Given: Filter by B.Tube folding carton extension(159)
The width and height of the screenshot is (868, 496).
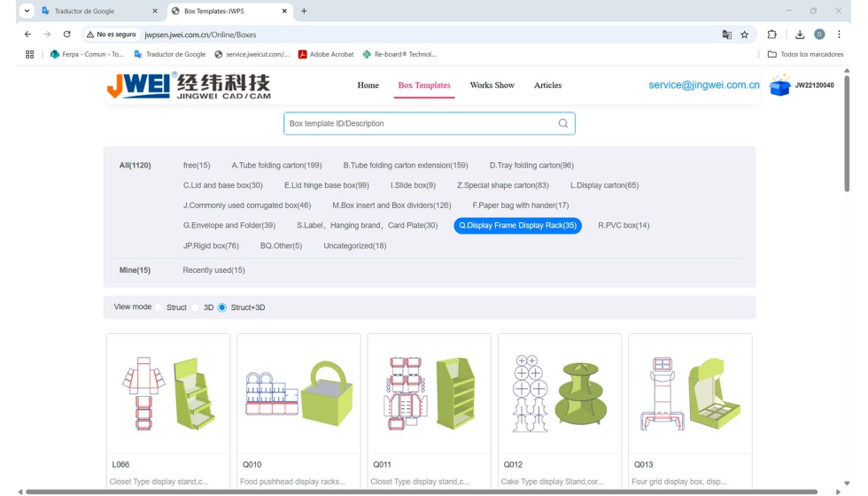Looking at the screenshot, I should [x=406, y=165].
